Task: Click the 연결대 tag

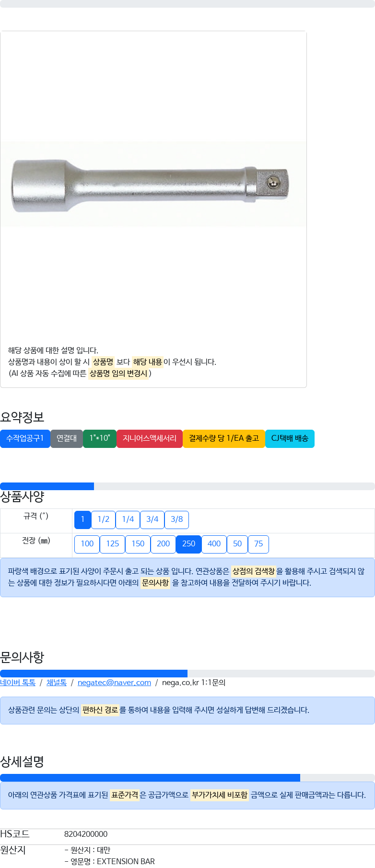Action: pyautogui.click(x=67, y=438)
